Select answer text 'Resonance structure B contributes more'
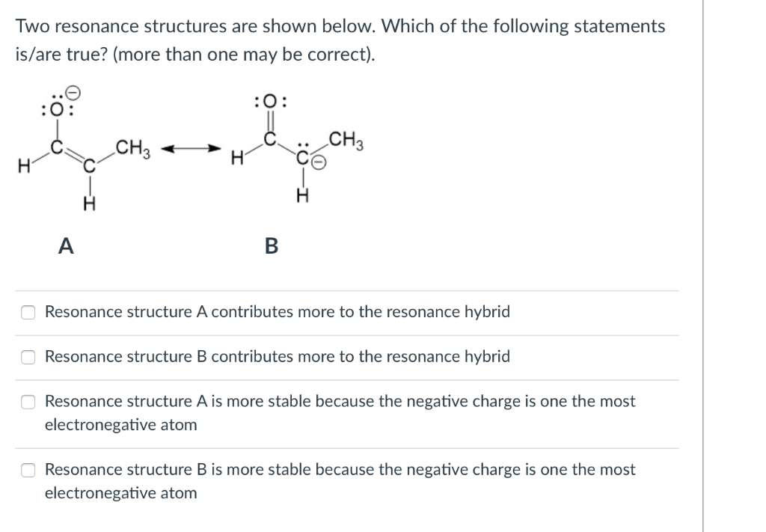The height and width of the screenshot is (532, 766). (277, 357)
